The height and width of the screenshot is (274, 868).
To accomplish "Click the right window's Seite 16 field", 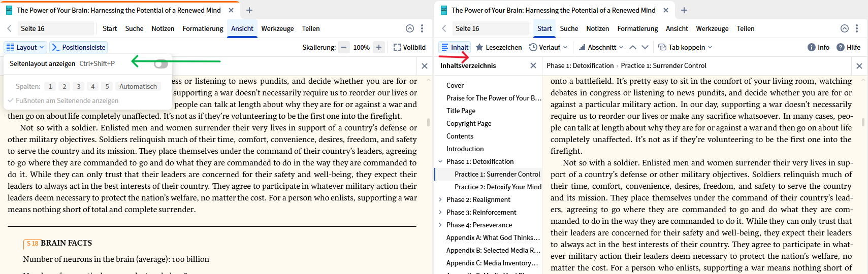I will pyautogui.click(x=491, y=28).
